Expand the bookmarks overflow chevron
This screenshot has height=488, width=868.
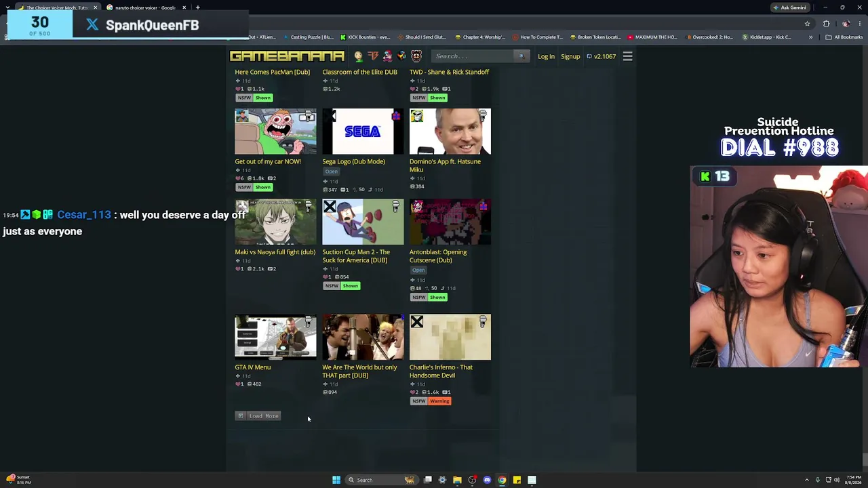[810, 37]
